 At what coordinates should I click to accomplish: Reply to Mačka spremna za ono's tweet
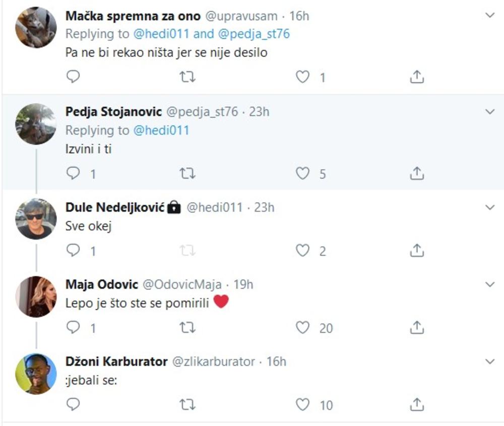(74, 77)
